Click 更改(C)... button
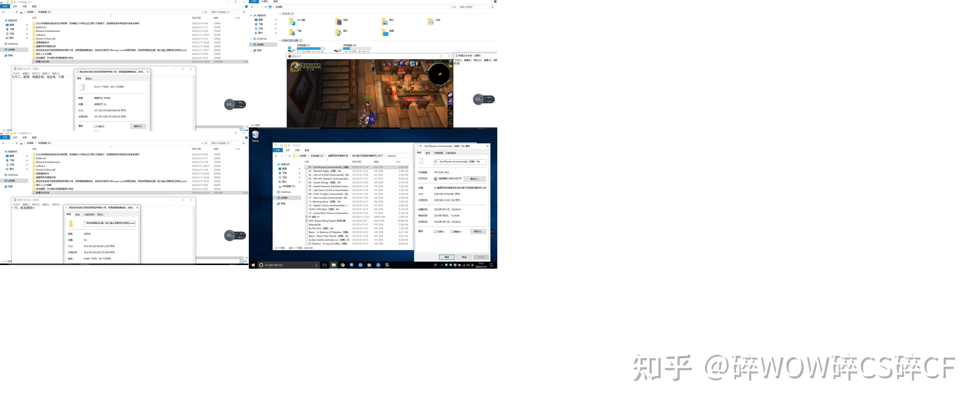Viewport: 980px width, 407px height. (x=475, y=179)
